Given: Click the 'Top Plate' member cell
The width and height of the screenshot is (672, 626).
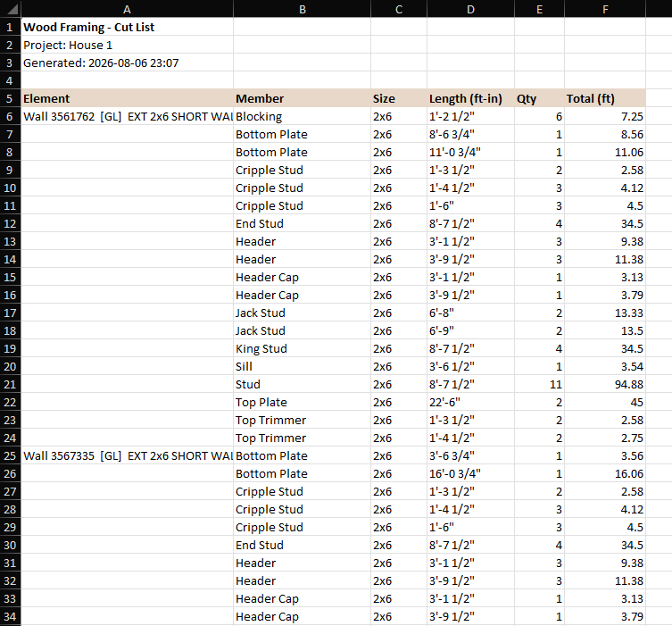Looking at the screenshot, I should point(303,402).
